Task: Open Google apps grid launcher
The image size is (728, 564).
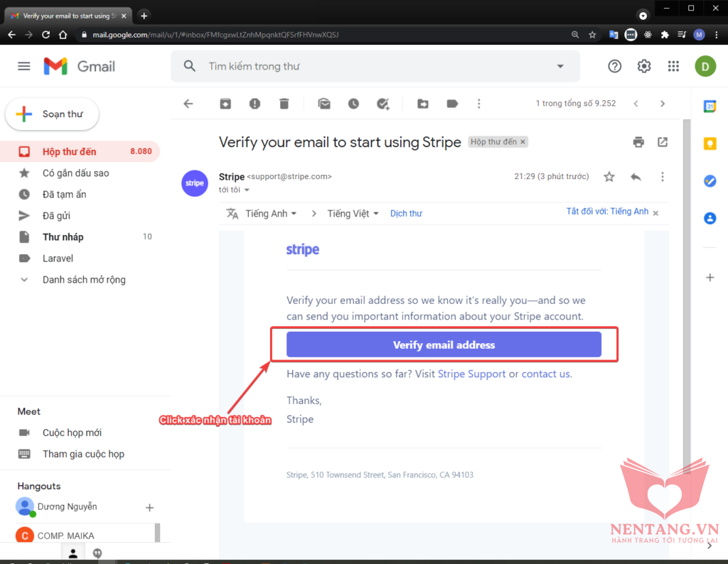Action: click(673, 66)
